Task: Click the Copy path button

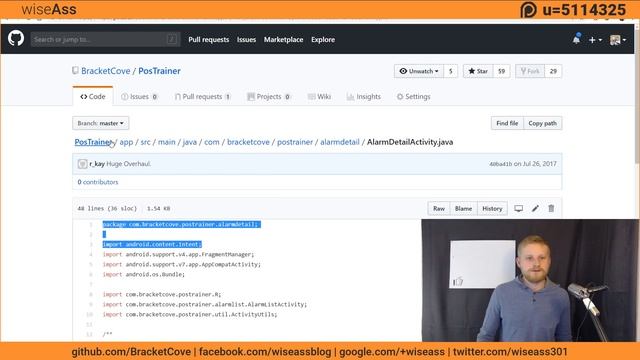Action: pyautogui.click(x=542, y=123)
